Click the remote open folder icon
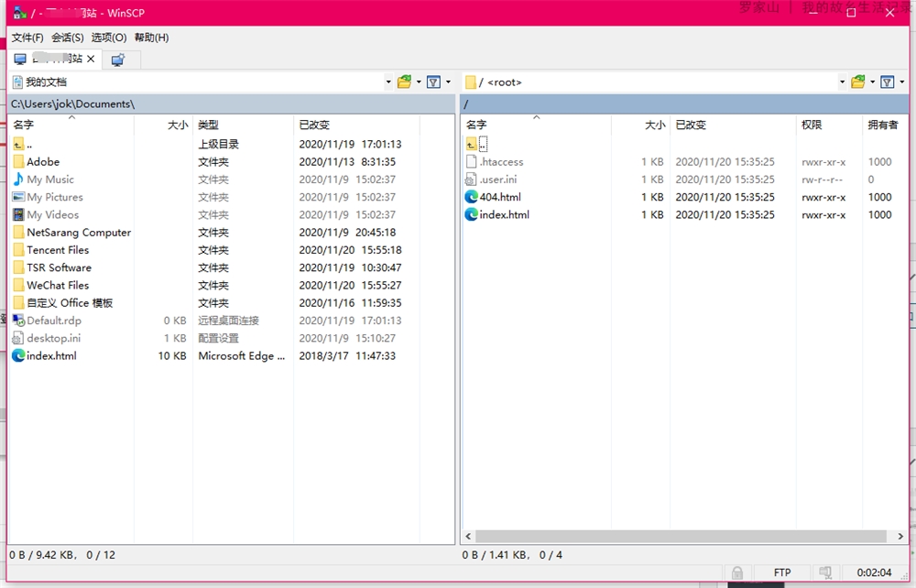Viewport: 916px width, 588px height. (x=858, y=82)
